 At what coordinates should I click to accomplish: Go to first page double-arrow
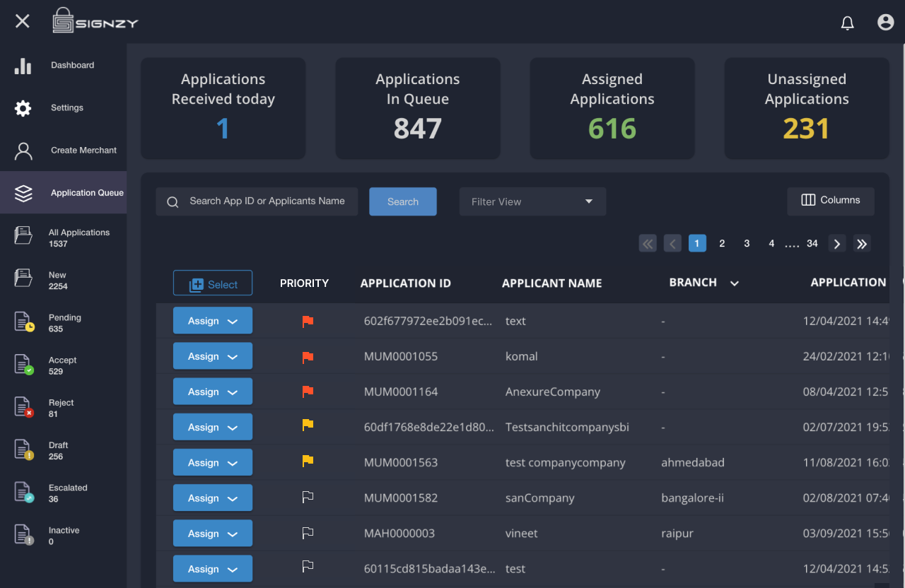pos(648,244)
